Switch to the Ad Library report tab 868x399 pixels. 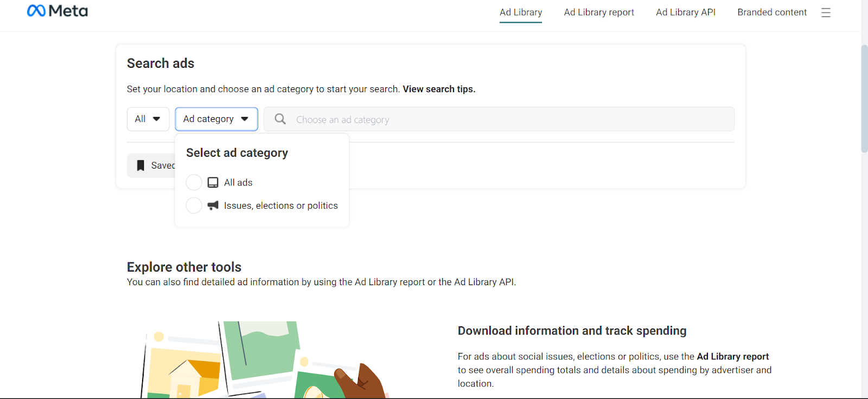point(598,12)
